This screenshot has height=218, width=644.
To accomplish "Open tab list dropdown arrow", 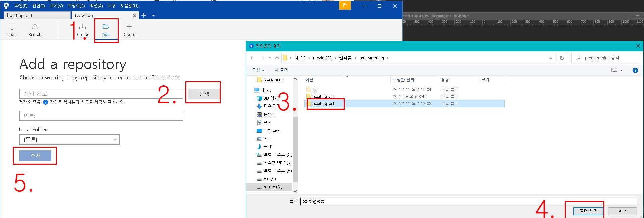I will pyautogui.click(x=153, y=16).
